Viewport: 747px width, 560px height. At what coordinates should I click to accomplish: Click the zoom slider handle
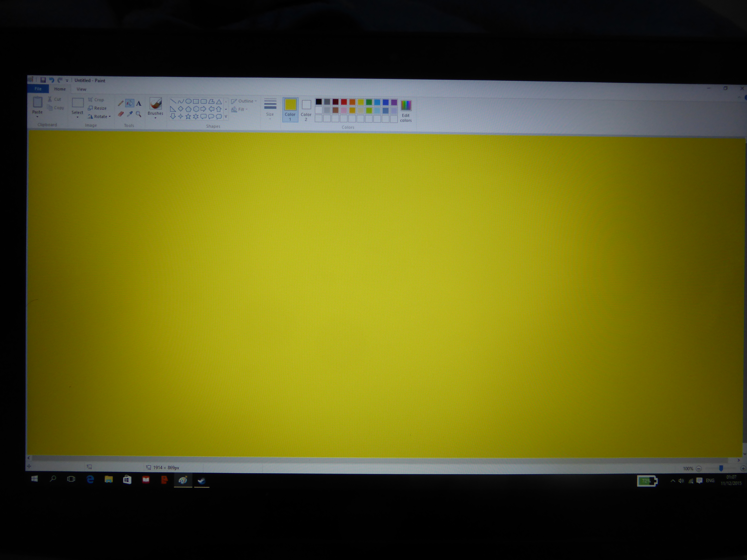[x=721, y=468]
